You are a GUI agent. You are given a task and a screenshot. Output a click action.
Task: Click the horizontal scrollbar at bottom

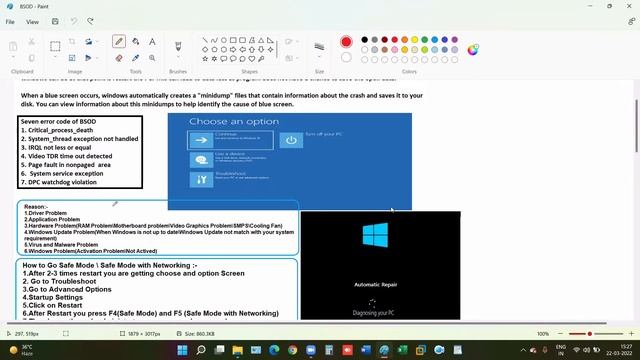click(306, 323)
